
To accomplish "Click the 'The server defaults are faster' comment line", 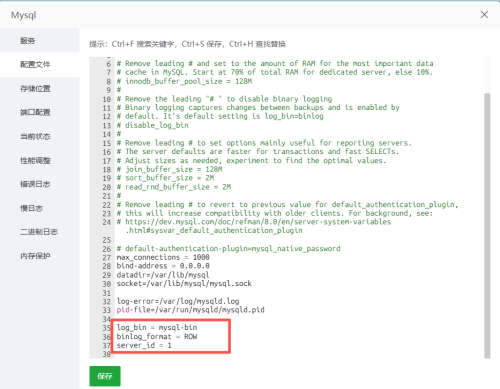I will 258,152.
